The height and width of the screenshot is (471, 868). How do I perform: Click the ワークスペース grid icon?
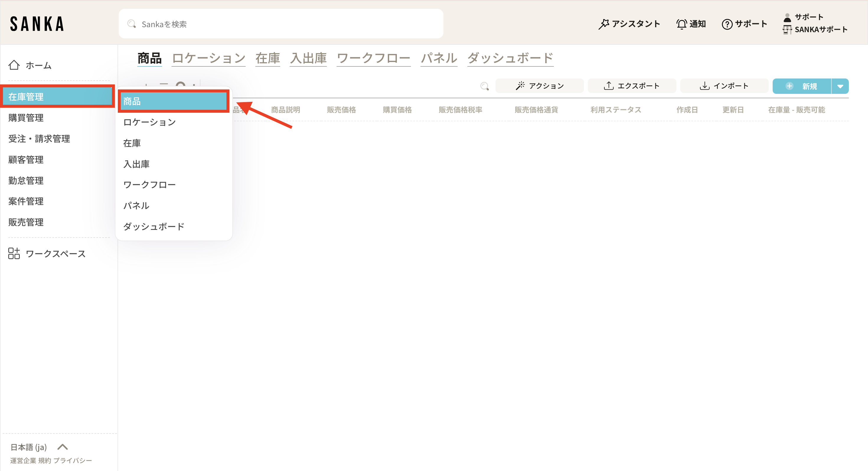[14, 254]
